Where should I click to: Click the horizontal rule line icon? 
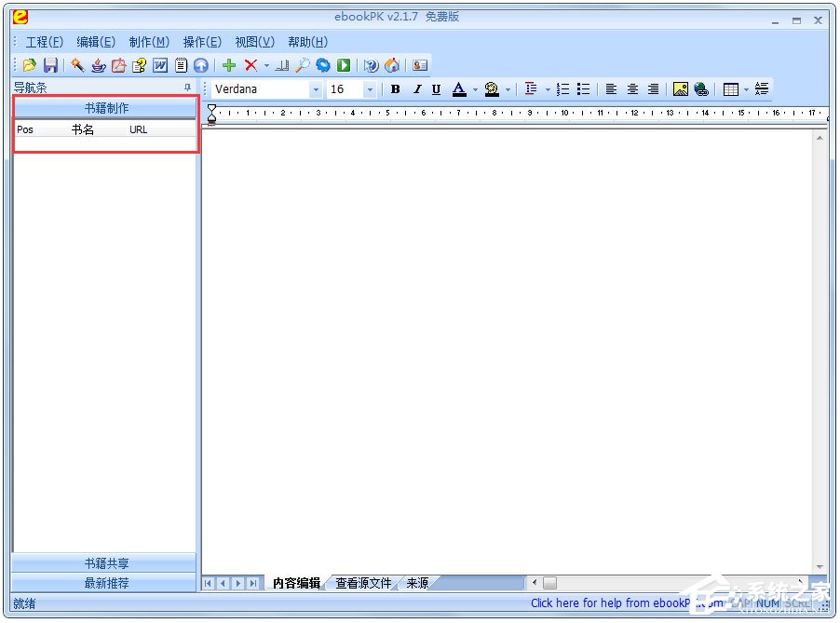[x=761, y=88]
